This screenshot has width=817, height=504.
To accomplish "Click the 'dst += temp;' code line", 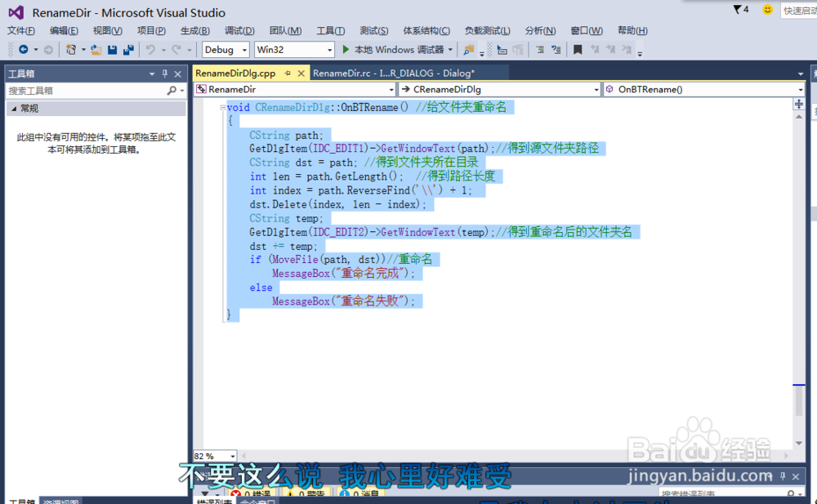I will [283, 246].
